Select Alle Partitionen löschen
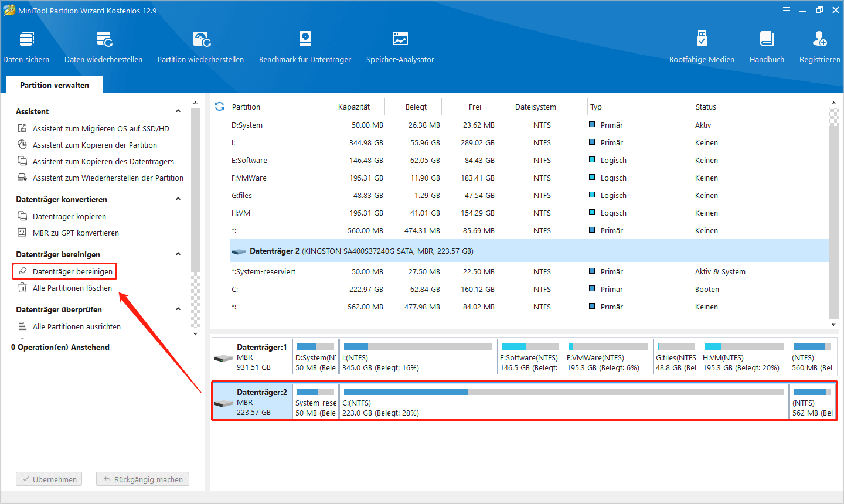The height and width of the screenshot is (504, 844). (72, 288)
